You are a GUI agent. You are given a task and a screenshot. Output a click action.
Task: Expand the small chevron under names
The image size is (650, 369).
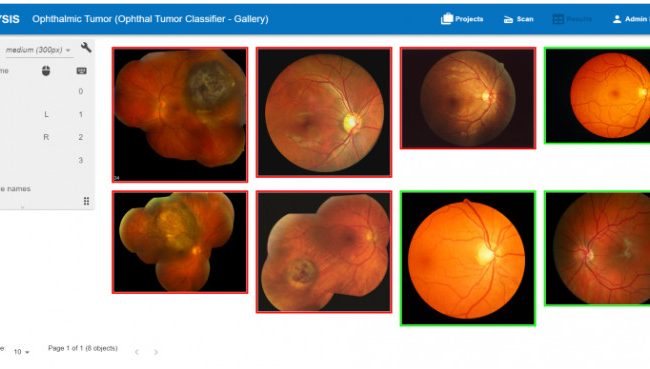point(22,206)
